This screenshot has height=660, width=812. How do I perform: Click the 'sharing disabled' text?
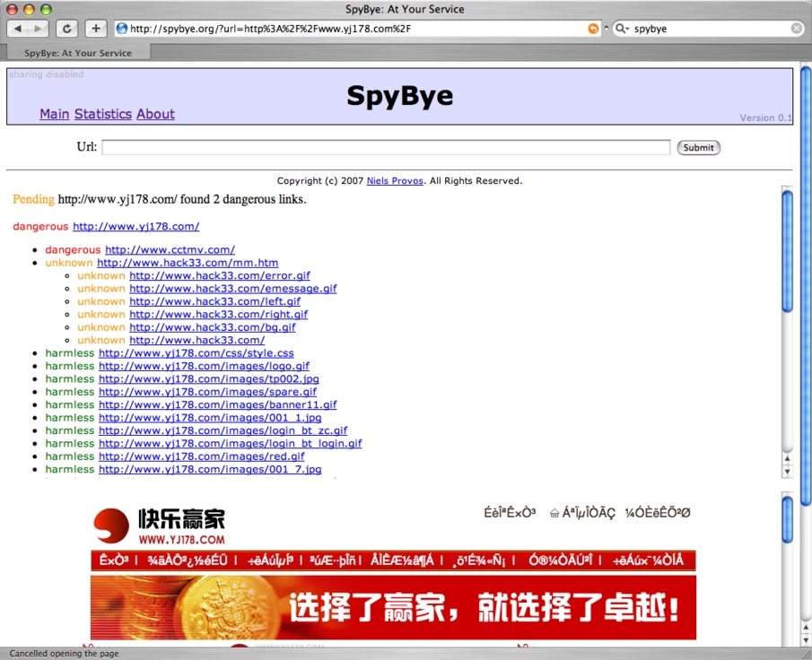pyautogui.click(x=46, y=74)
